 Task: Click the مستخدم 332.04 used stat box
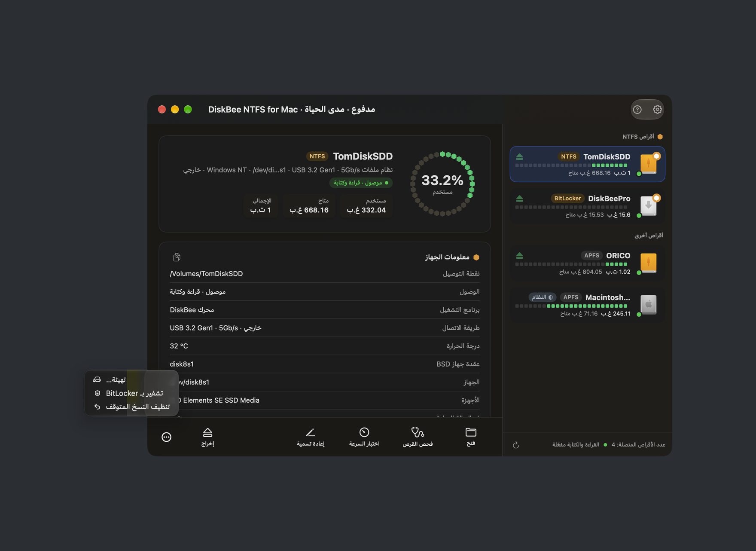(366, 206)
